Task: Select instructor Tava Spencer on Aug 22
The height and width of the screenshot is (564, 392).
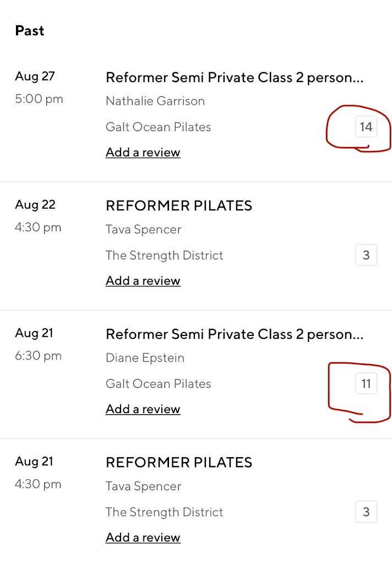Action: pyautogui.click(x=143, y=230)
